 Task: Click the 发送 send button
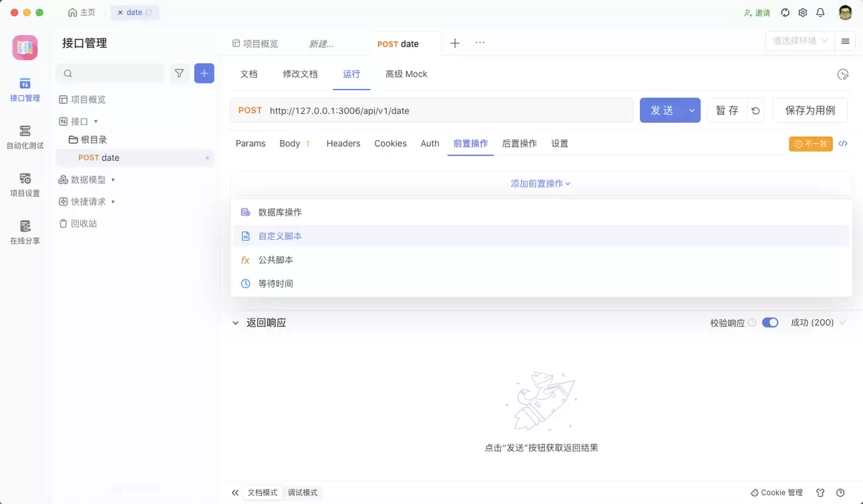(661, 111)
